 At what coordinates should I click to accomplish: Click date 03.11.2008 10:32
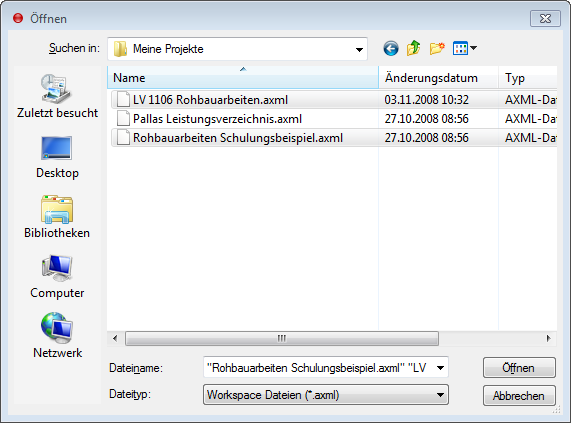pos(426,100)
